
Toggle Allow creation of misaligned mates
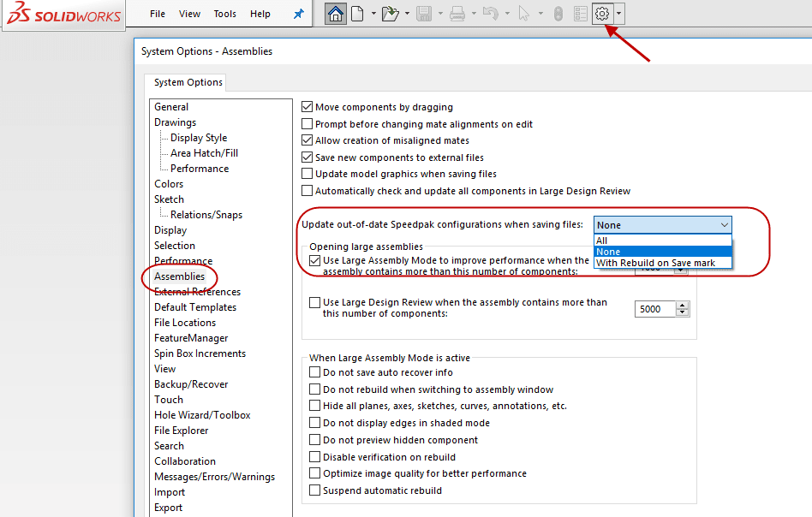pos(307,140)
